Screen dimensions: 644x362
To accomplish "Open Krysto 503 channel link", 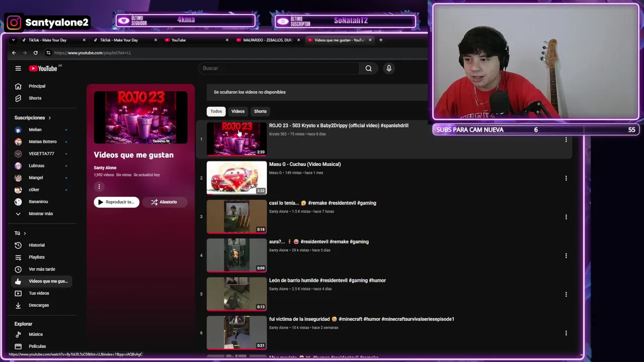I will pos(278,134).
